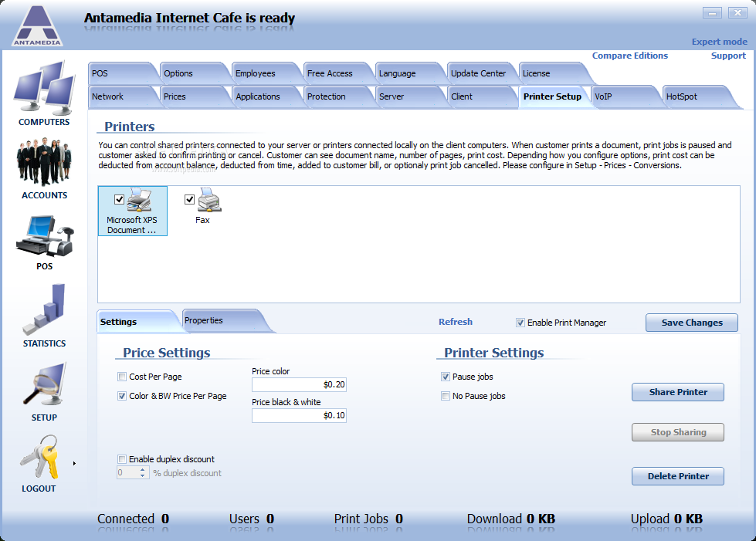This screenshot has width=756, height=541.
Task: Switch to the Protection tab
Action: click(x=337, y=96)
